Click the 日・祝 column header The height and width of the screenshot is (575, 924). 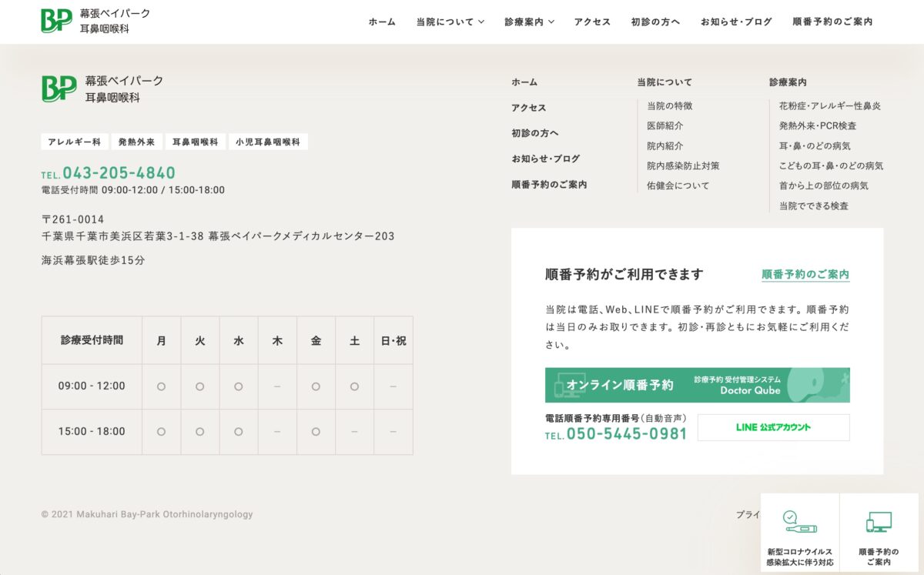coord(393,340)
